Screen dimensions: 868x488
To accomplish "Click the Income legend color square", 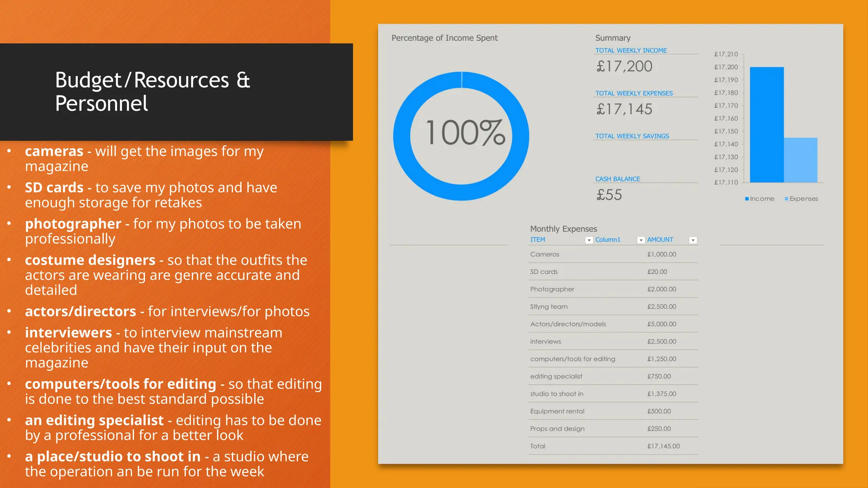I will pyautogui.click(x=747, y=199).
